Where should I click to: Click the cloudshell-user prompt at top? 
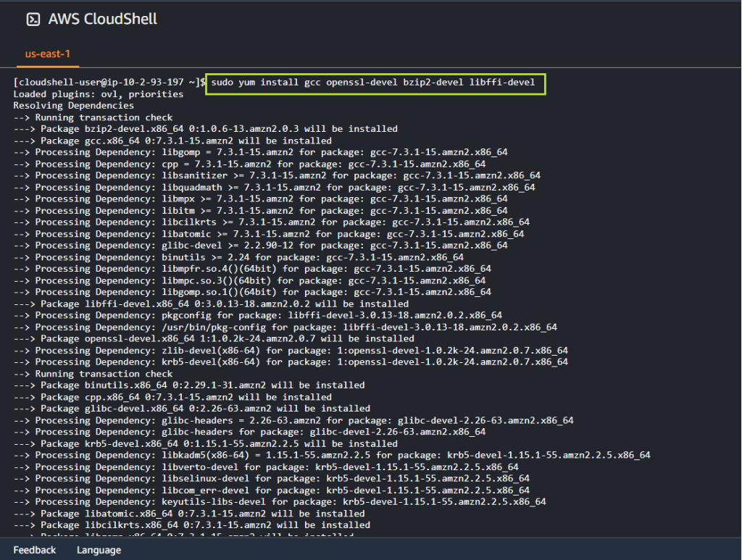109,83
